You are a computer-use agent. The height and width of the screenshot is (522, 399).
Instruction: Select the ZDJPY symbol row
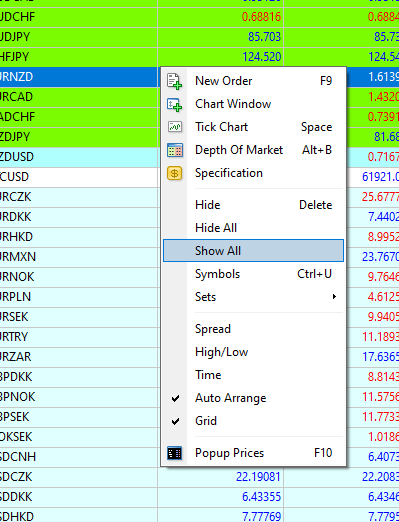coord(80,137)
